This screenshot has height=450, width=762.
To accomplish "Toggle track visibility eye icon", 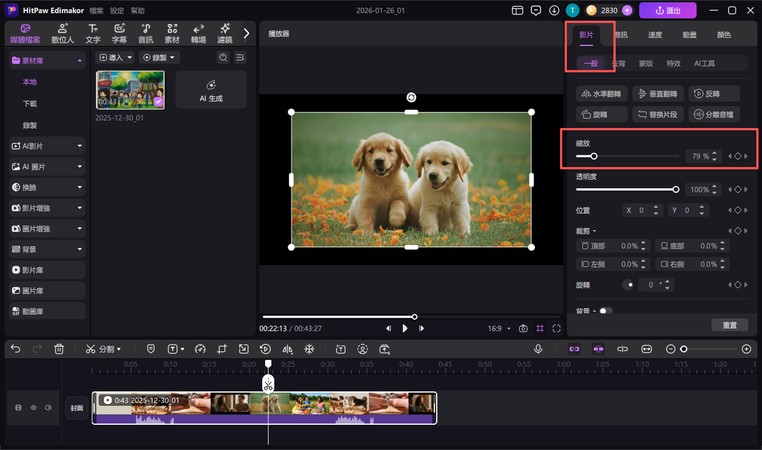I will pyautogui.click(x=33, y=408).
